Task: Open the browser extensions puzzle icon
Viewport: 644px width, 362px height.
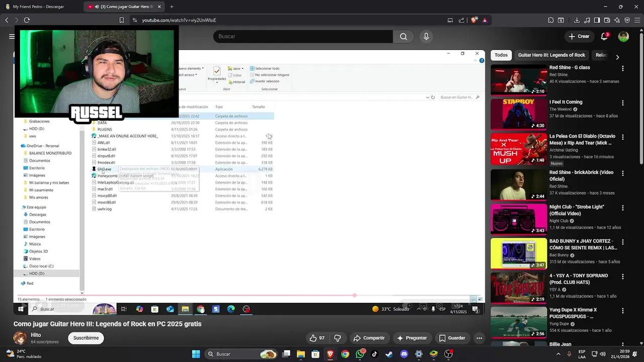Action: pyautogui.click(x=551, y=20)
